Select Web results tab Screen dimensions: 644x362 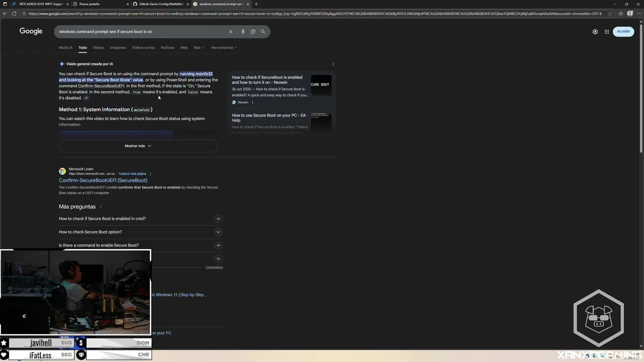pyautogui.click(x=184, y=48)
